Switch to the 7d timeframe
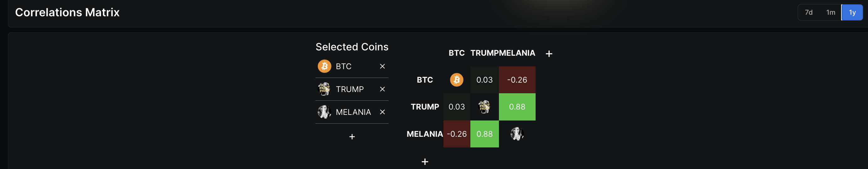 click(808, 13)
